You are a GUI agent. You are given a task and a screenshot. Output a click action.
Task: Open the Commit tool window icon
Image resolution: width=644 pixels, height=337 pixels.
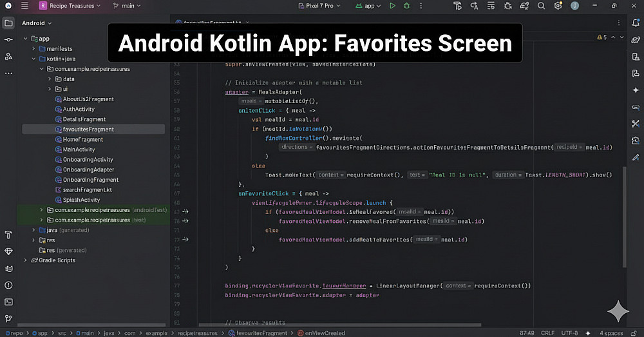tap(8, 40)
